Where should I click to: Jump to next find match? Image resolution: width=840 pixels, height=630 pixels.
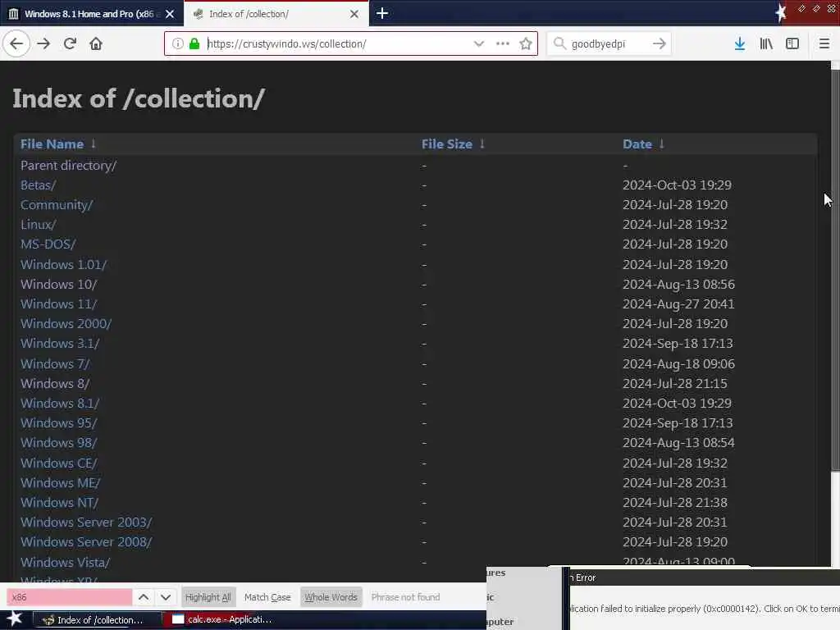(x=166, y=597)
